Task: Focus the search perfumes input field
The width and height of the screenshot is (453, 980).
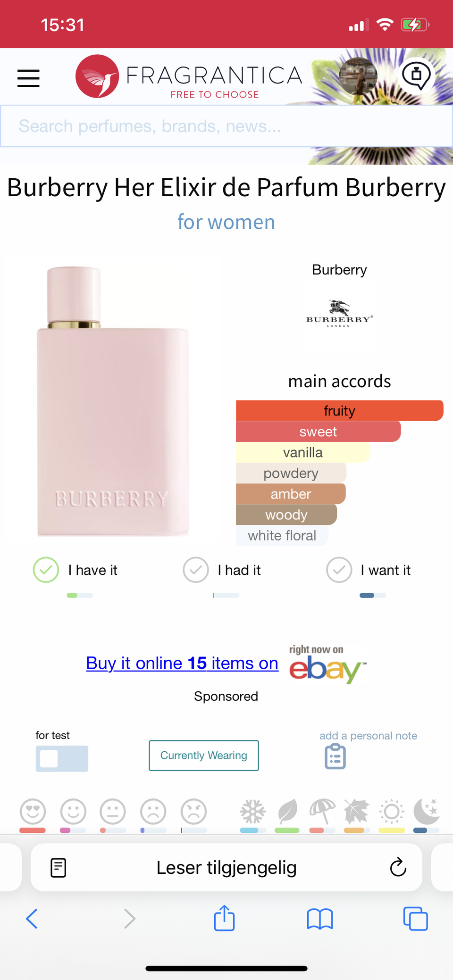Action: tap(226, 126)
